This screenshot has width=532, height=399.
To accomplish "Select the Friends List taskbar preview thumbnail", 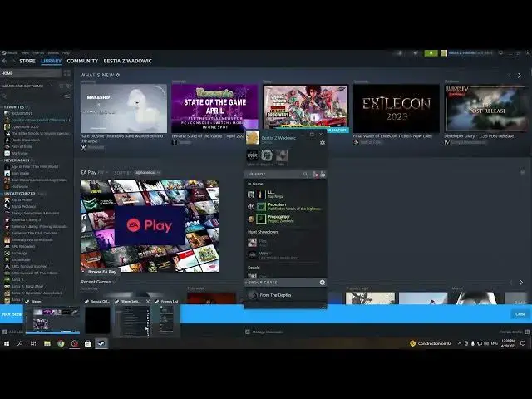I will pyautogui.click(x=166, y=319).
